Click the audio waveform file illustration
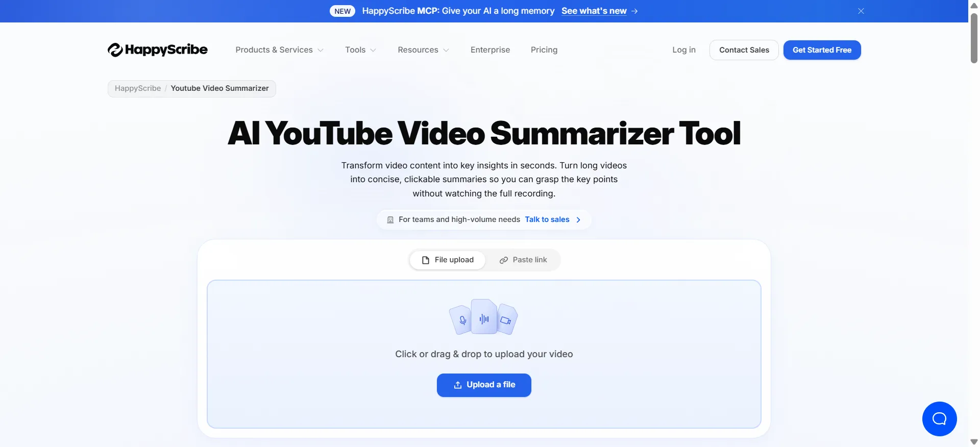The width and height of the screenshot is (980, 447). pos(484,317)
